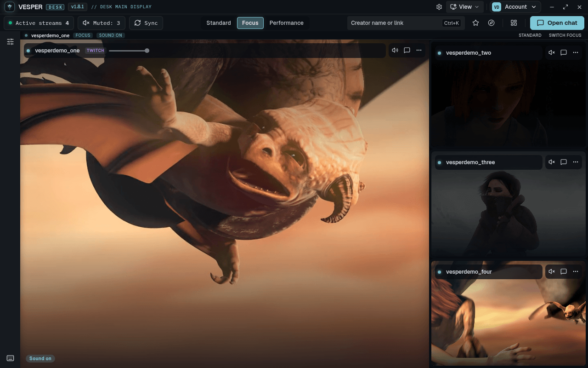
Task: Open chat for vesperdemo_two stream
Action: (564, 52)
